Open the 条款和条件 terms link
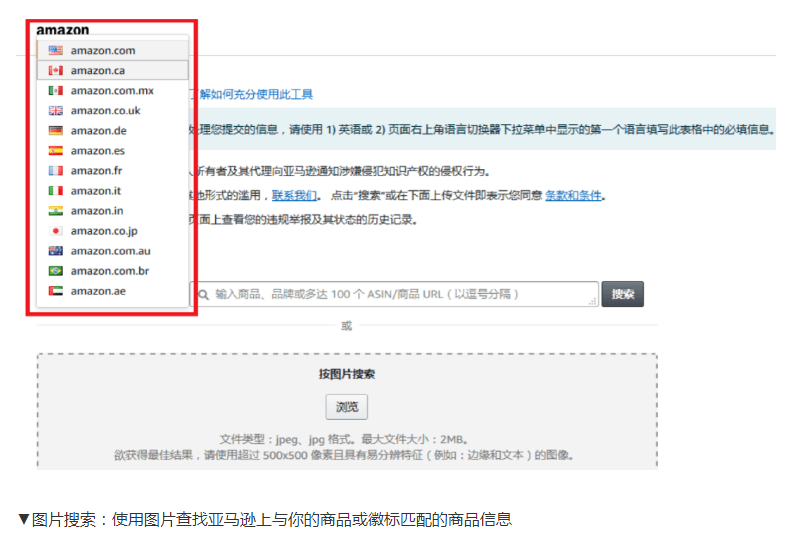 573,195
